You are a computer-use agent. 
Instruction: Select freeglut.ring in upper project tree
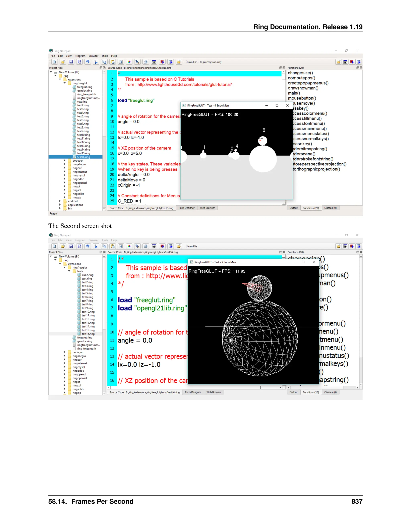point(84,87)
